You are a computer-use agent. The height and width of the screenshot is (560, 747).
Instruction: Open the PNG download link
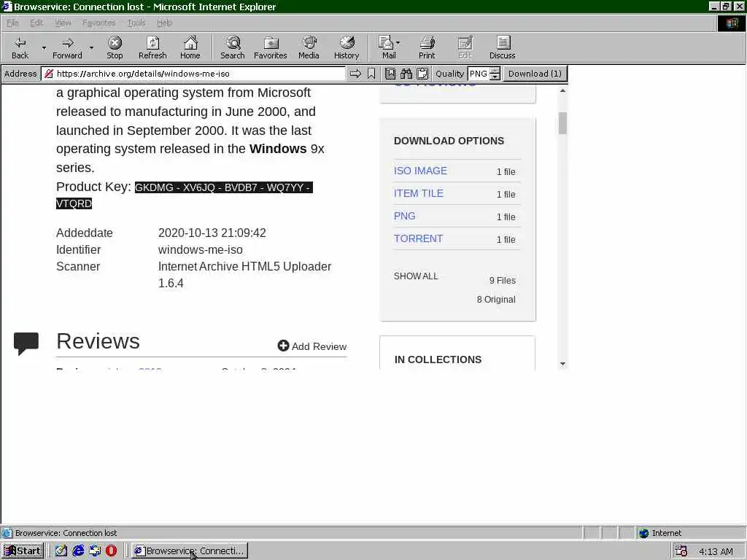[x=404, y=216]
